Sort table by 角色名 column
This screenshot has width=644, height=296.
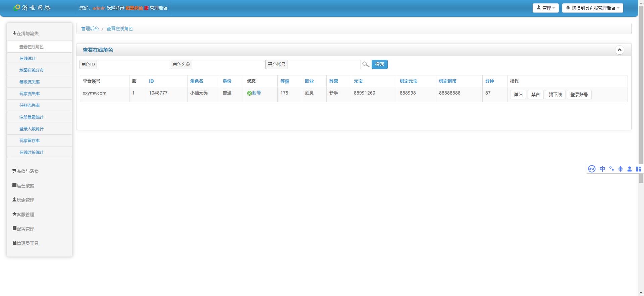tap(197, 81)
